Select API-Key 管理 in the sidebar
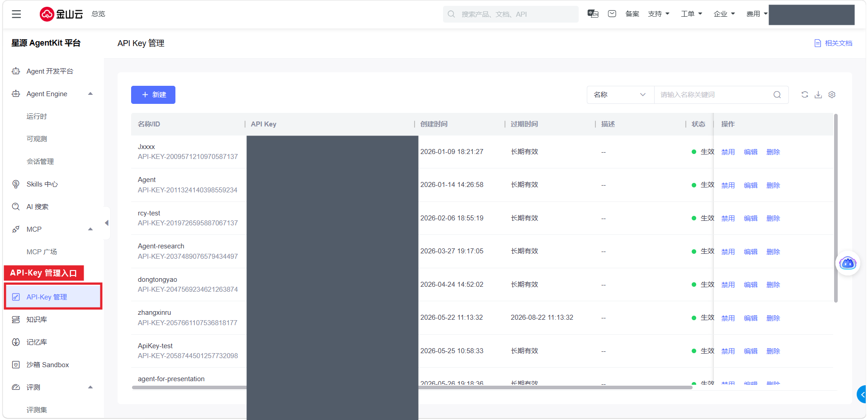Screen dimensions: 868x420 [x=53, y=297]
